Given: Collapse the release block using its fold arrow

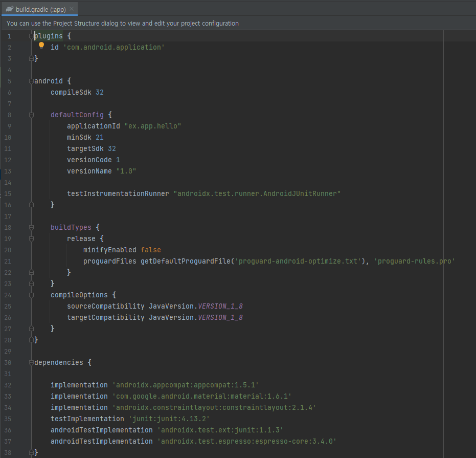Looking at the screenshot, I should click(x=31, y=238).
